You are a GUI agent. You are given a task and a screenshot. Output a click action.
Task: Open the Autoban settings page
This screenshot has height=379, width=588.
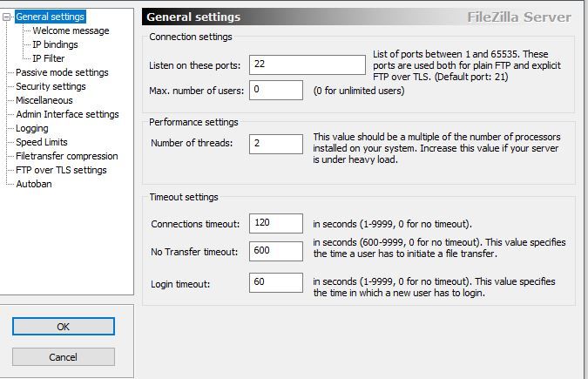click(33, 184)
